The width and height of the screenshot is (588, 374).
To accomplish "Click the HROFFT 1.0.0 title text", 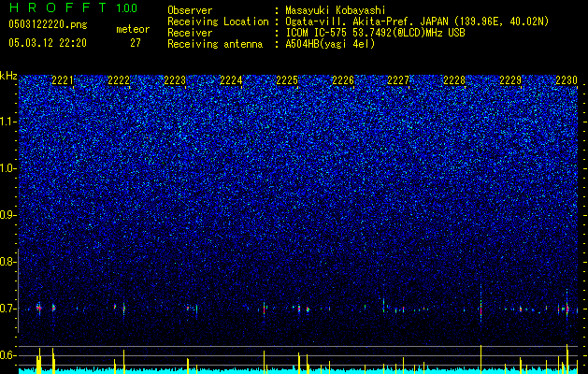I will [x=73, y=7].
